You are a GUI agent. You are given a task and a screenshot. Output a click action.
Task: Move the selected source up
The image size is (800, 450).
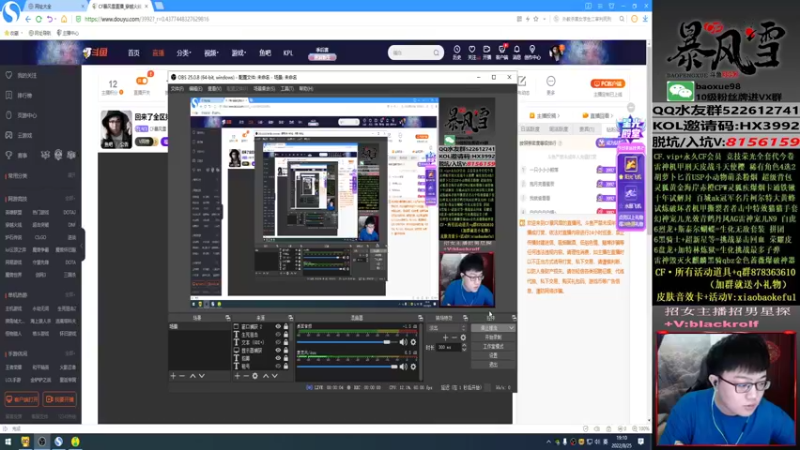coord(266,376)
